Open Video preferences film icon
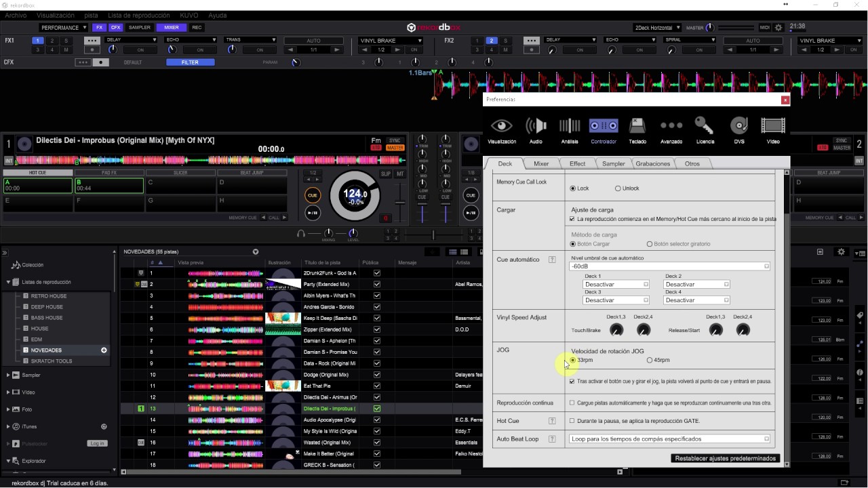868x488 pixels. (x=772, y=126)
